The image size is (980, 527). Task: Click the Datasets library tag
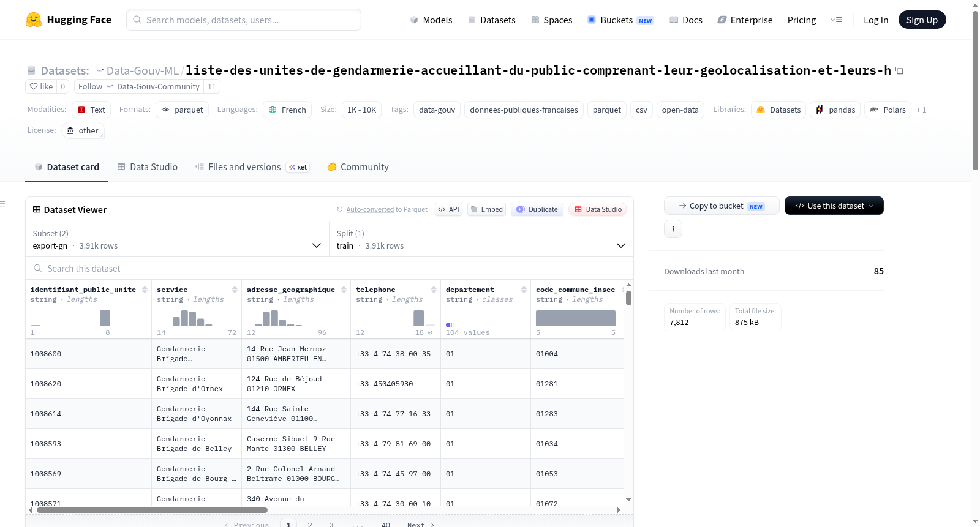pyautogui.click(x=778, y=110)
